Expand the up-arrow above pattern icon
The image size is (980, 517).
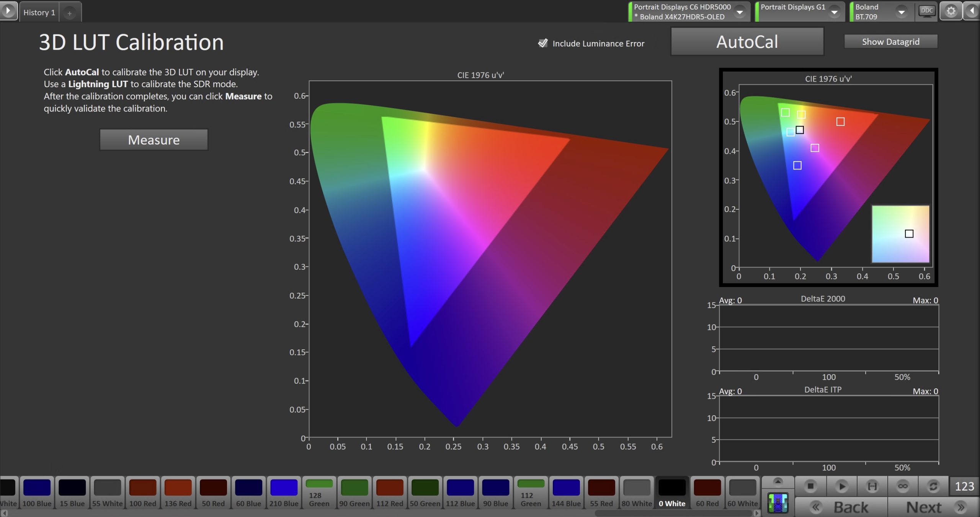pos(777,481)
